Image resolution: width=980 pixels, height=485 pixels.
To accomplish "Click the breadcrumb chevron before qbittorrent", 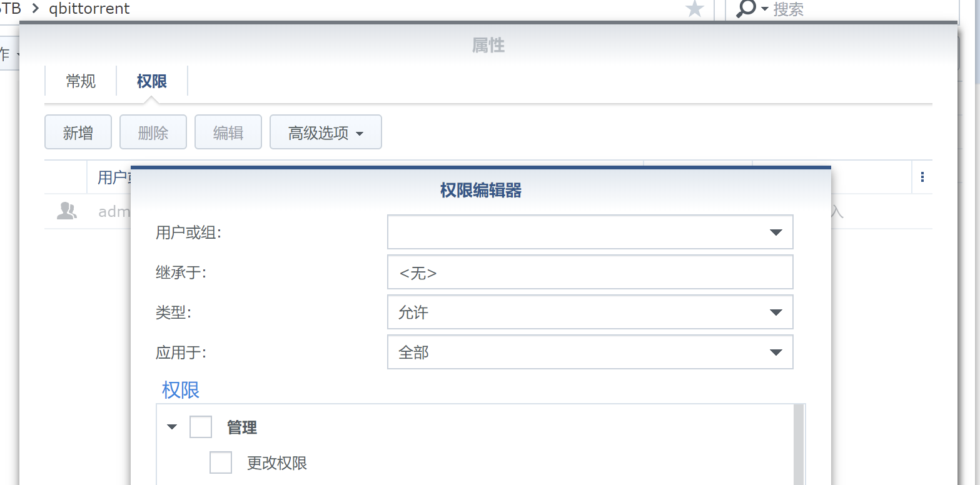I will coord(35,9).
